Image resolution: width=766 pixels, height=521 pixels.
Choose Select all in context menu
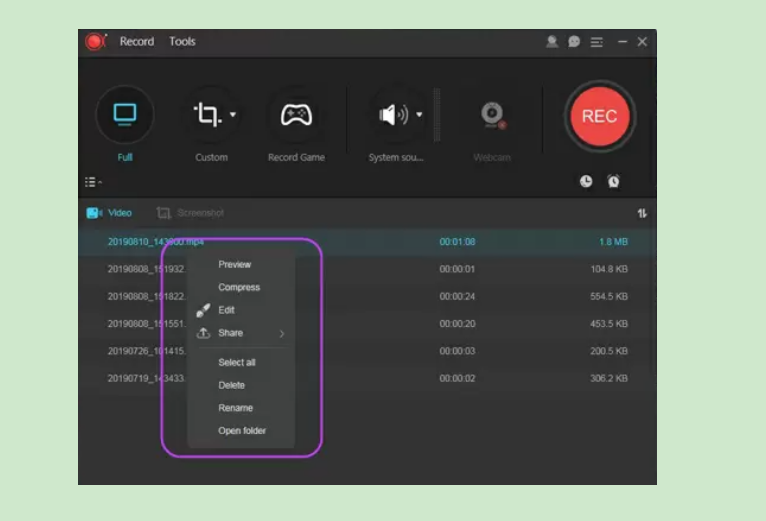[x=237, y=363]
